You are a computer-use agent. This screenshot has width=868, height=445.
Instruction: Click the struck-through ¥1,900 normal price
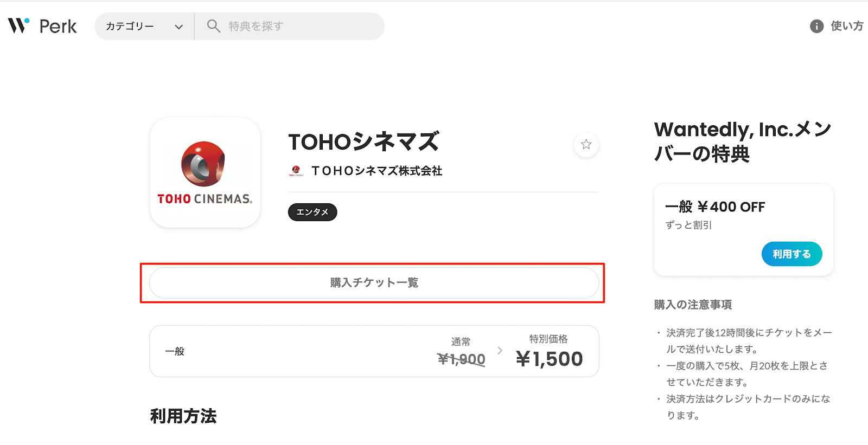tap(461, 359)
